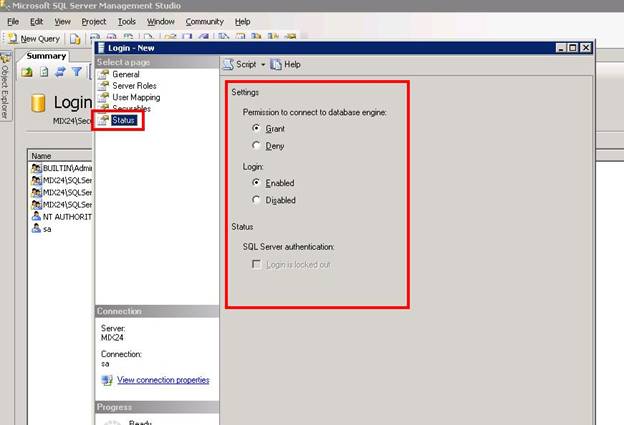
Task: Click the connection properties icon beside the link
Action: click(107, 380)
